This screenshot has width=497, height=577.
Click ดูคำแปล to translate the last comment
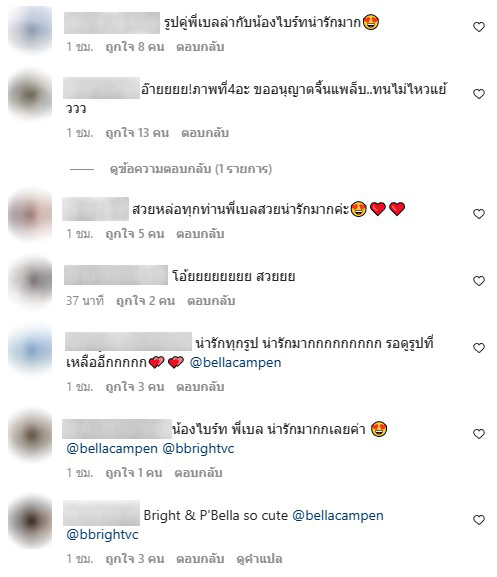(x=259, y=559)
